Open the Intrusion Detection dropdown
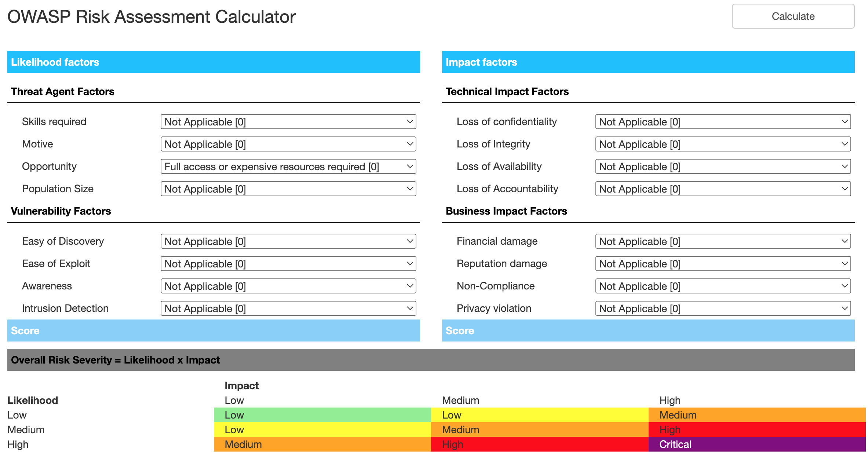 pos(288,309)
